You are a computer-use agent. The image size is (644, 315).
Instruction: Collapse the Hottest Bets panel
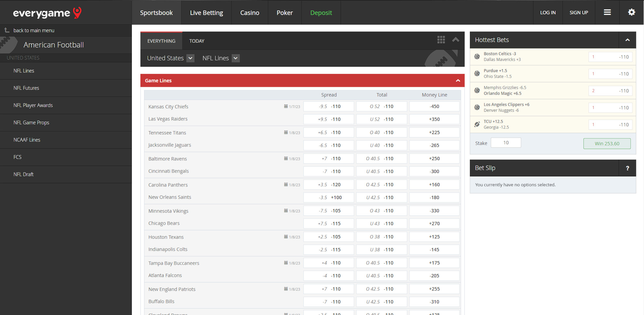tap(627, 40)
